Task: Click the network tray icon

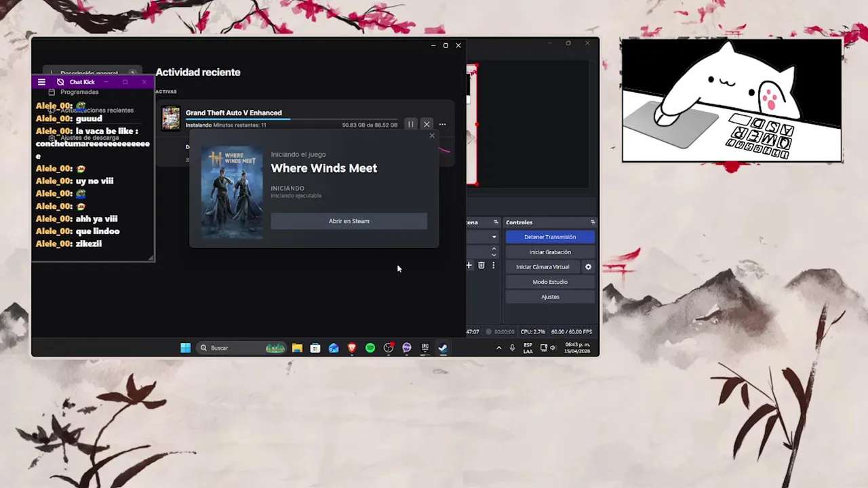Action: [544, 348]
